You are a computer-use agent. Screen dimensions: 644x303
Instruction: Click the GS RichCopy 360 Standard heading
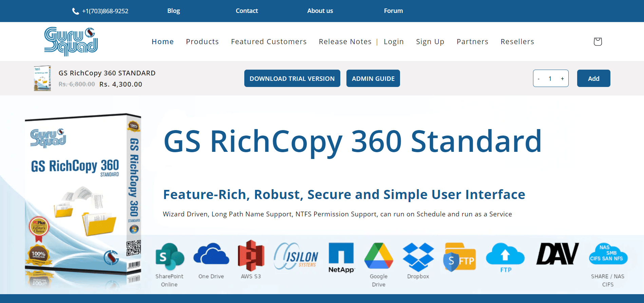353,142
